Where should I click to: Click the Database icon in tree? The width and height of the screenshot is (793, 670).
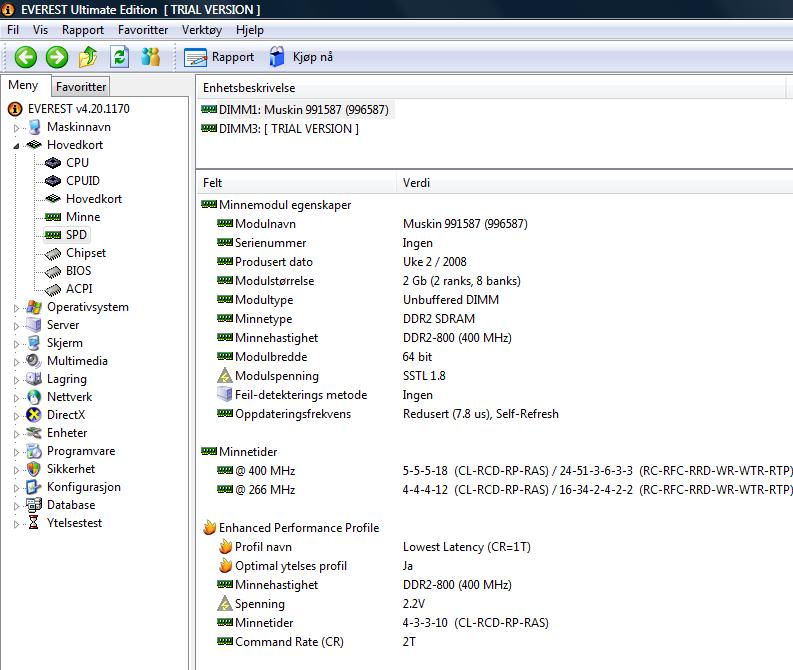click(x=34, y=505)
